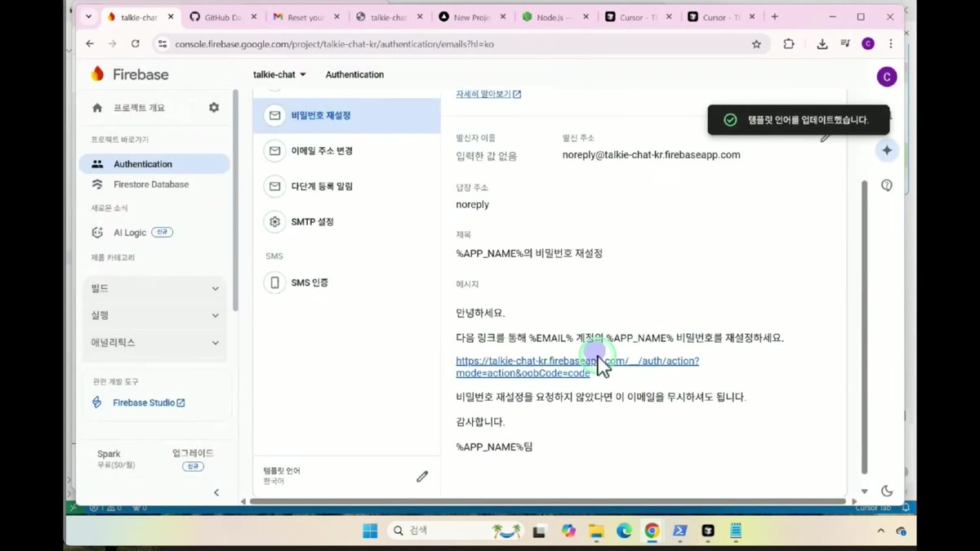Viewport: 980px width, 551px height.
Task: Open PowerShell terminal from taskbar
Action: (679, 531)
